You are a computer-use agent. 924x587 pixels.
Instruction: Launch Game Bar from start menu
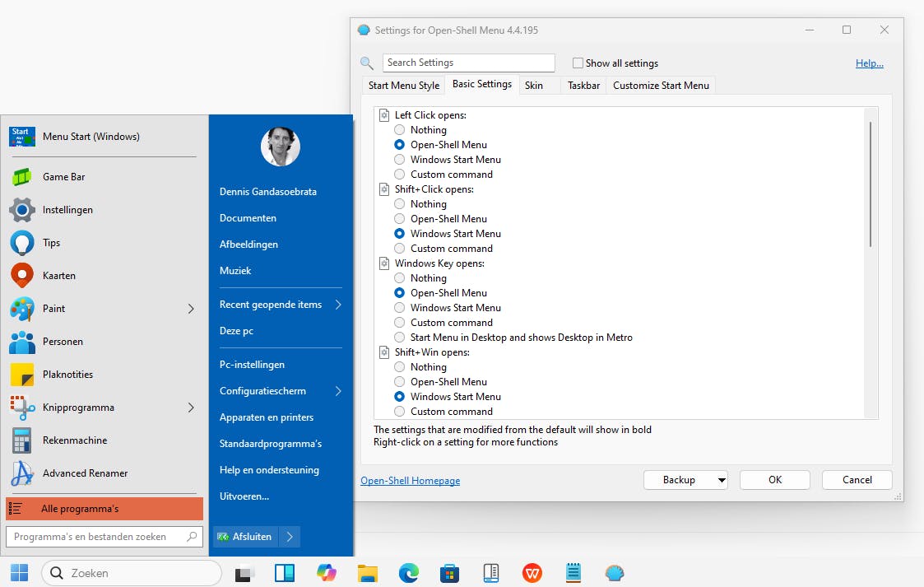21,177
